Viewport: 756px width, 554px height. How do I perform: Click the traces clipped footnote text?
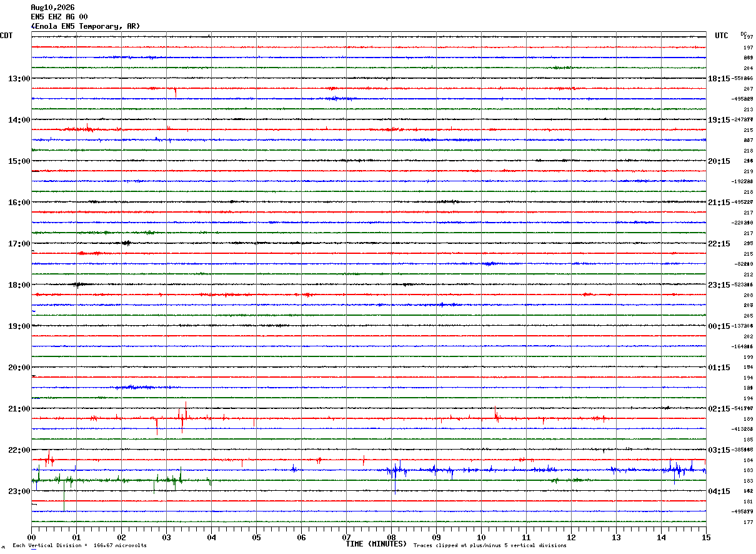pyautogui.click(x=490, y=546)
